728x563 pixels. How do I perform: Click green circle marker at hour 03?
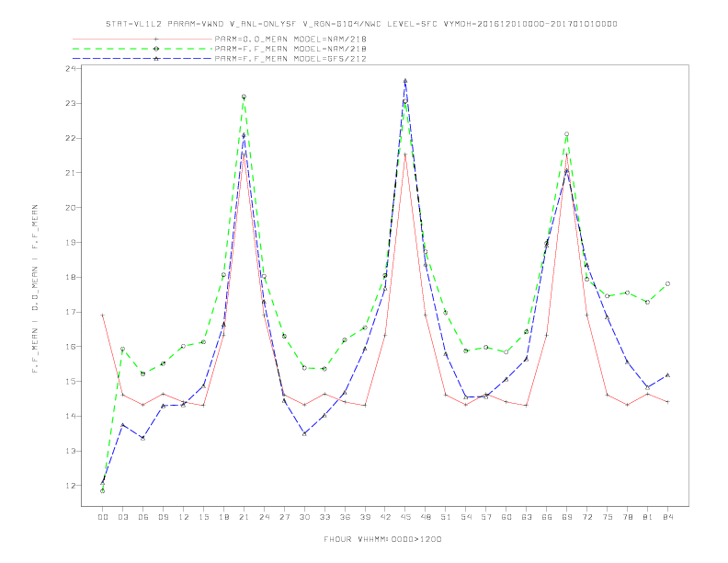coord(122,349)
